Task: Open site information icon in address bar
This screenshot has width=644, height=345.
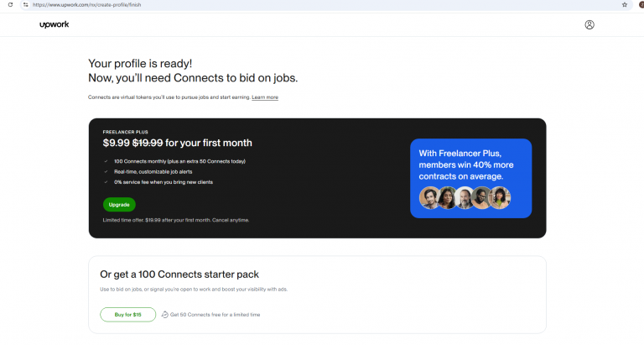Action: point(25,5)
